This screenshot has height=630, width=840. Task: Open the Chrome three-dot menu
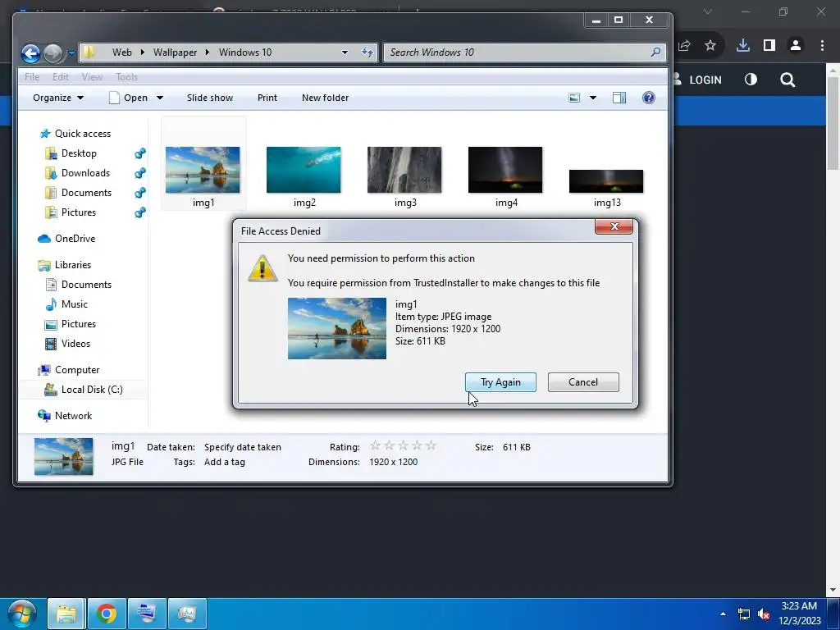(x=822, y=46)
